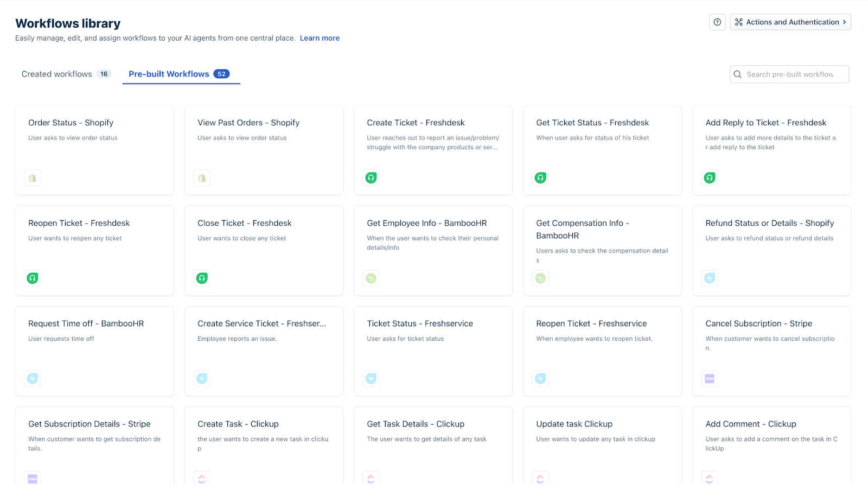Click Shopify icon on Order Status card

tap(33, 178)
